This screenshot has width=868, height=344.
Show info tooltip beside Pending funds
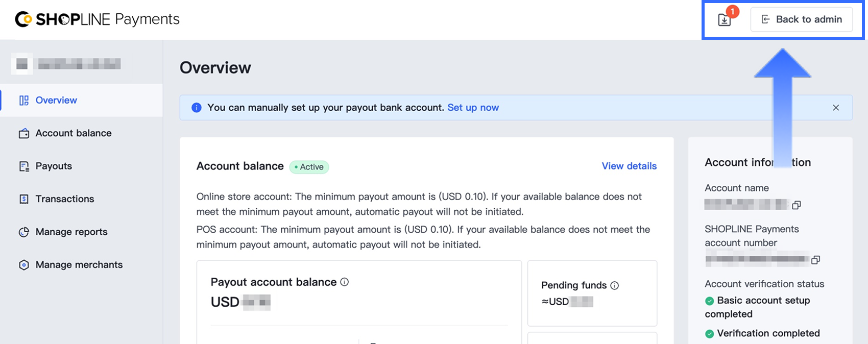click(615, 285)
